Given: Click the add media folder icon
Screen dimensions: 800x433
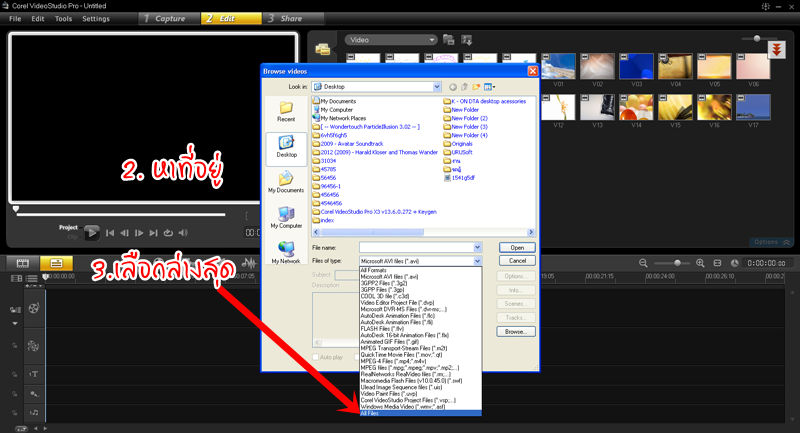Looking at the screenshot, I should point(448,40).
